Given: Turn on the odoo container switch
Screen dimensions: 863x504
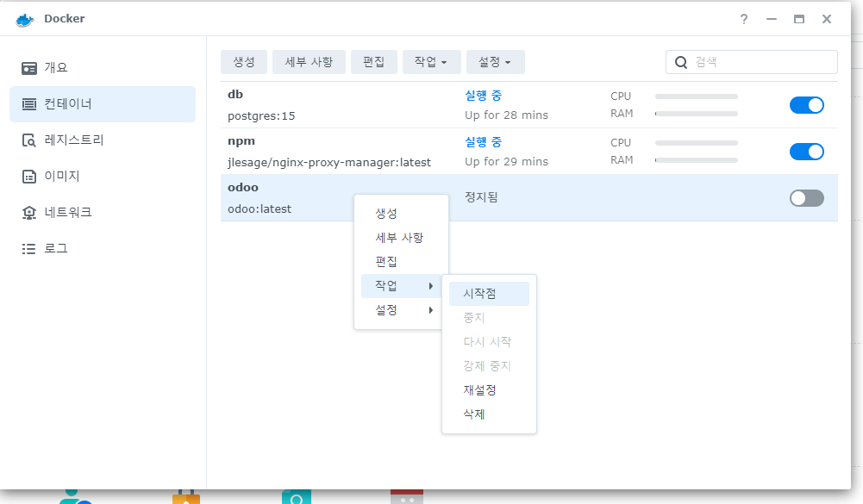Looking at the screenshot, I should [806, 198].
